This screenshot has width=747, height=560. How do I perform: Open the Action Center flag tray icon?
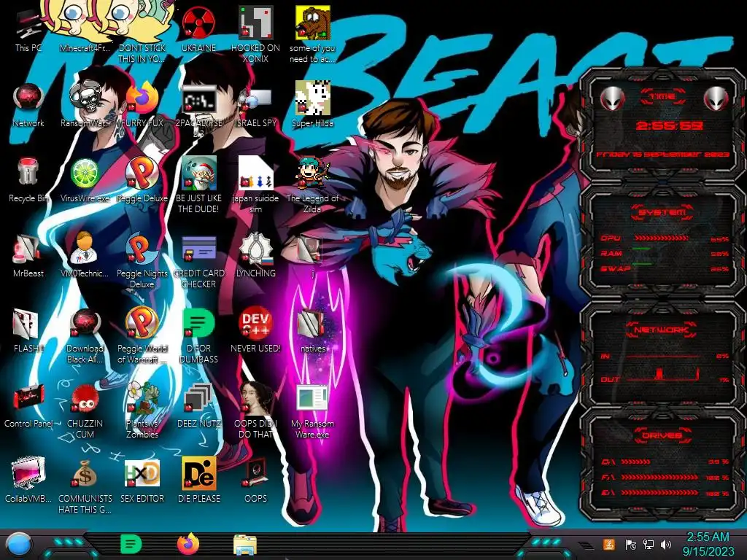[x=630, y=544]
